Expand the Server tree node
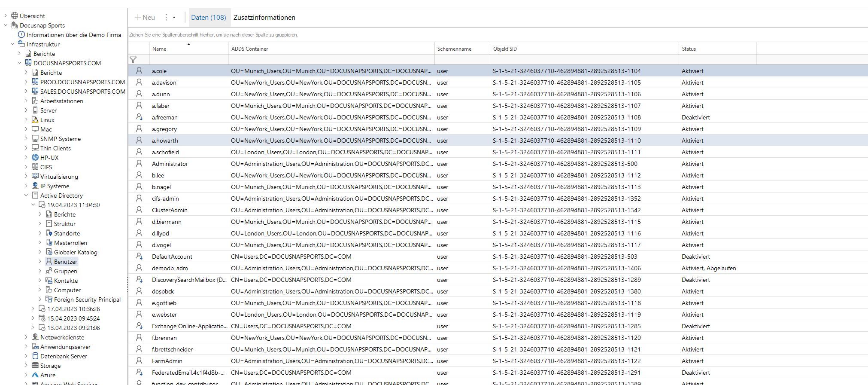 pyautogui.click(x=26, y=110)
